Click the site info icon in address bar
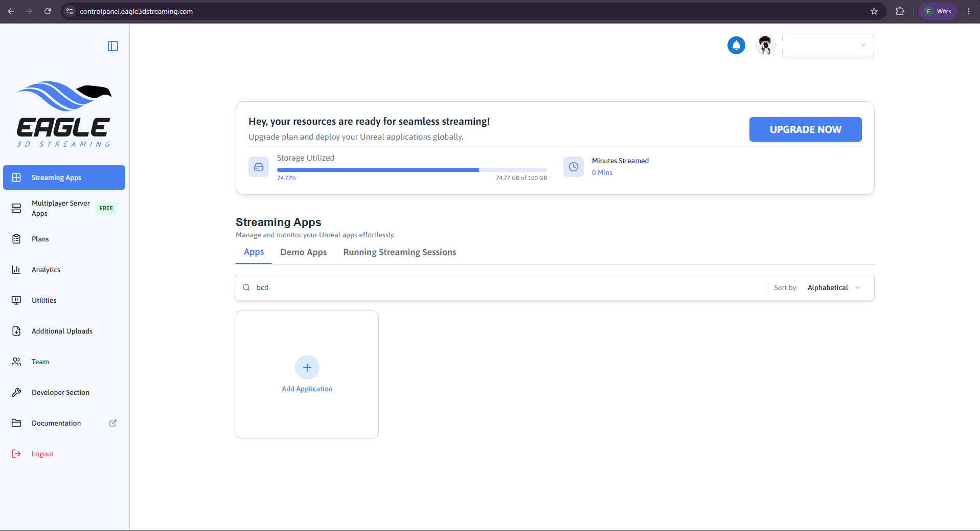This screenshot has width=980, height=531. 70,11
